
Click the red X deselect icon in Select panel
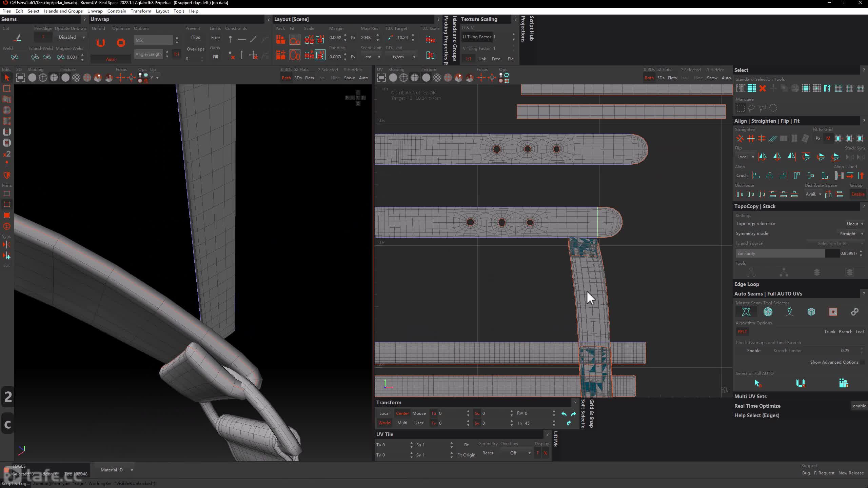pyautogui.click(x=763, y=88)
